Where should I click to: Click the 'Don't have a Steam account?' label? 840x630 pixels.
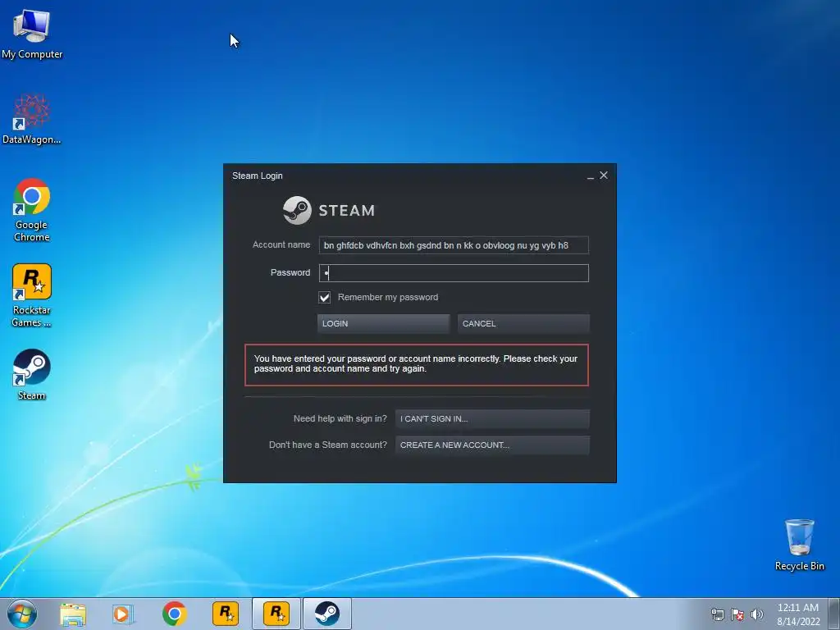coord(328,445)
